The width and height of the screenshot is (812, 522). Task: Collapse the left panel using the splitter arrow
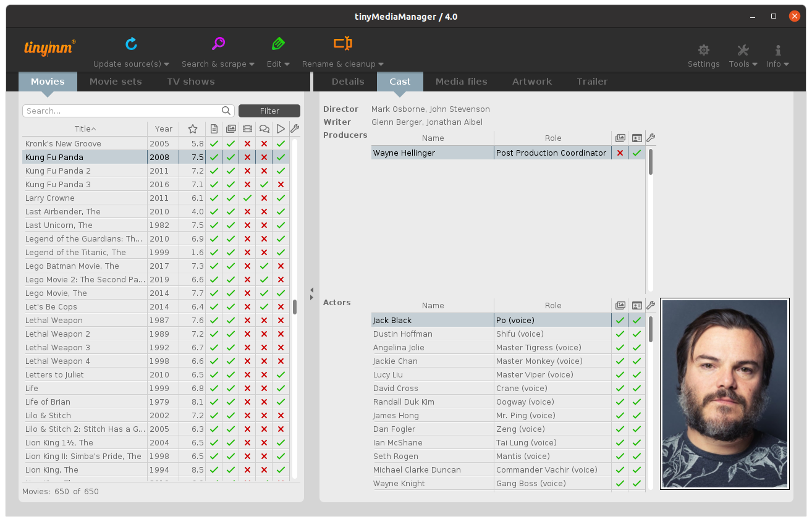pos(311,289)
